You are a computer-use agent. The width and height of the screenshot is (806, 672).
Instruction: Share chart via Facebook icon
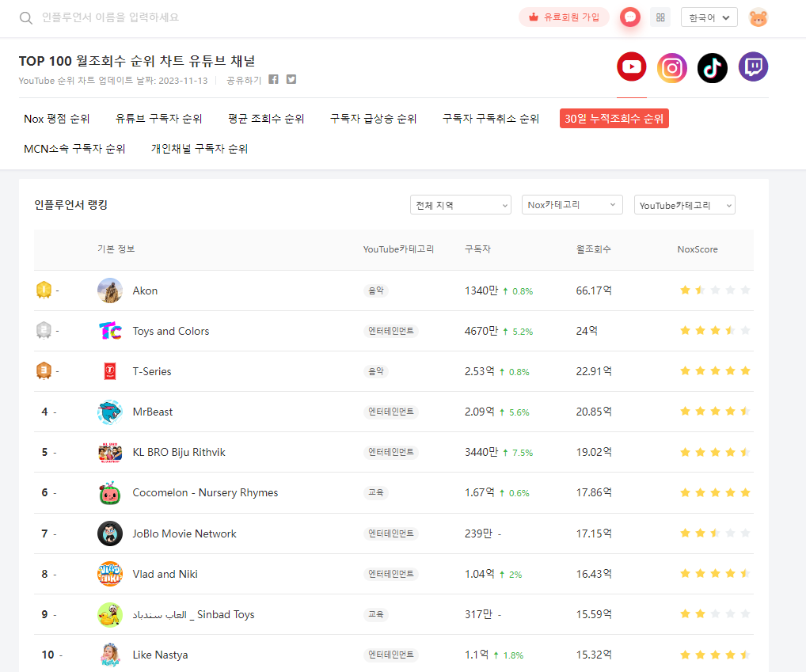[x=273, y=80]
